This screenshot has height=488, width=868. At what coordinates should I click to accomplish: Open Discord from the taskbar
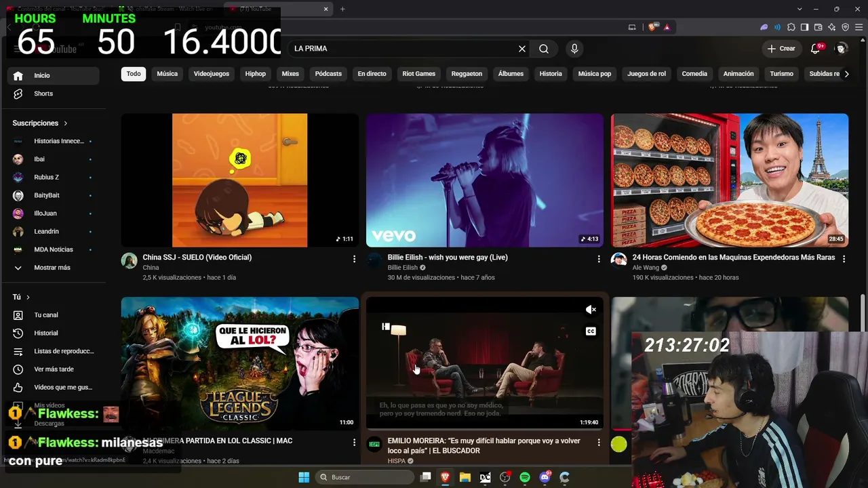(x=545, y=477)
